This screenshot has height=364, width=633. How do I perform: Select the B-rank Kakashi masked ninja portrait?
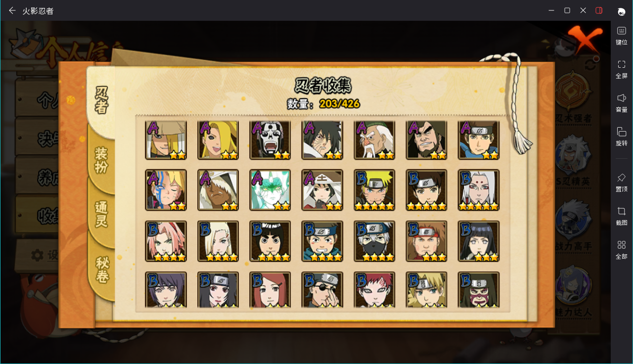tap(374, 241)
